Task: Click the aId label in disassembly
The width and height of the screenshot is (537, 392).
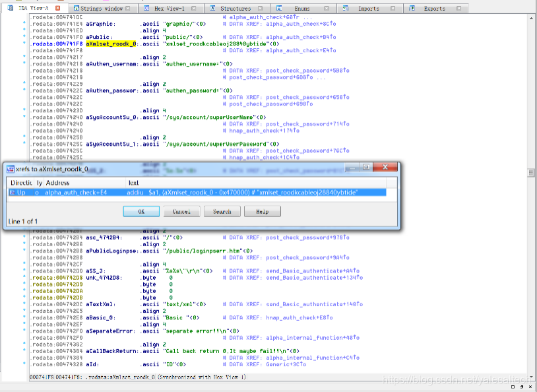Action: [x=91, y=364]
